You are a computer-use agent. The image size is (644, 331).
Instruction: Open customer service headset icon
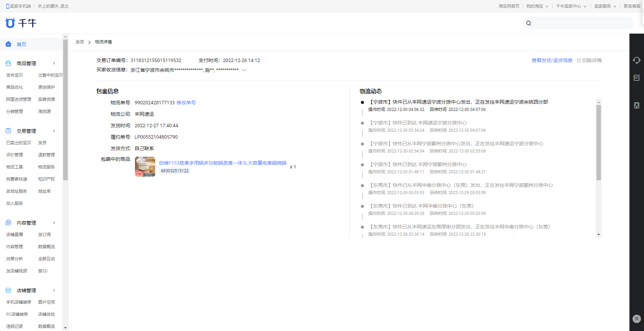point(636,60)
